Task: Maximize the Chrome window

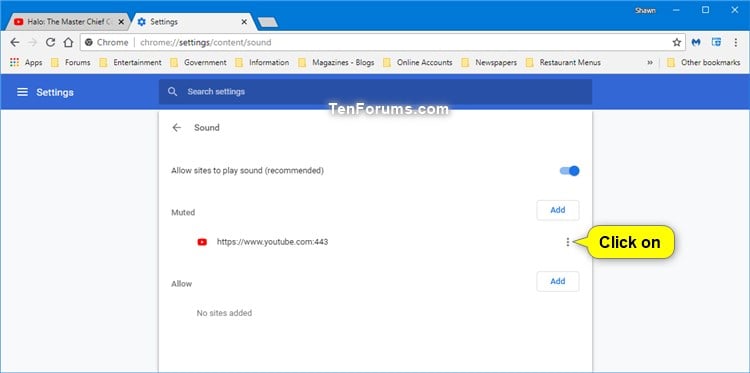Action: coord(706,10)
